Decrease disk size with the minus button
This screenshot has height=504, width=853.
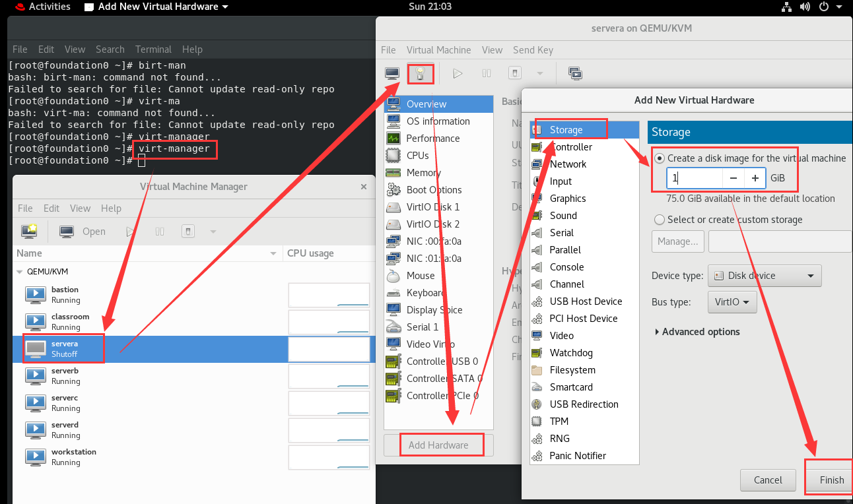point(734,178)
